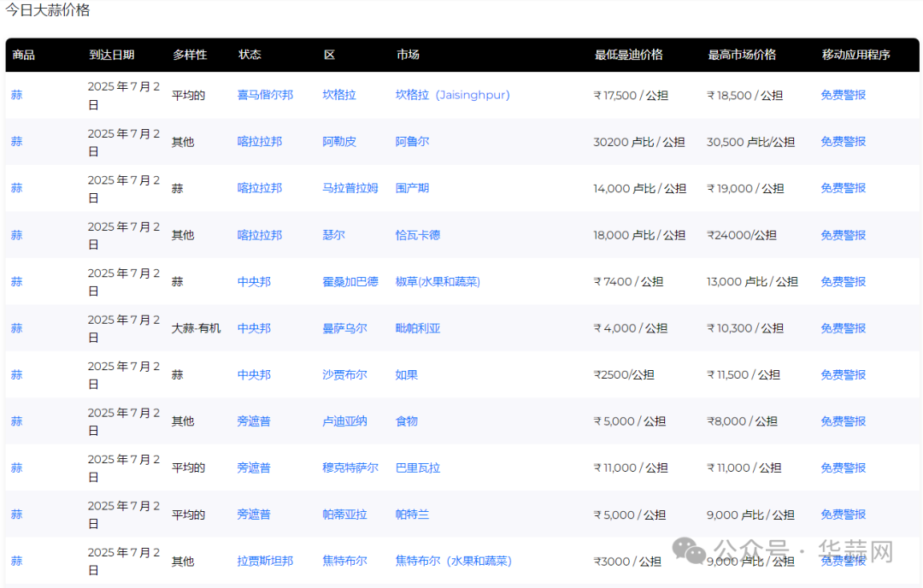Image resolution: width=923 pixels, height=588 pixels.
Task: Click the 帕蒂亚拉 district link
Action: click(x=344, y=514)
